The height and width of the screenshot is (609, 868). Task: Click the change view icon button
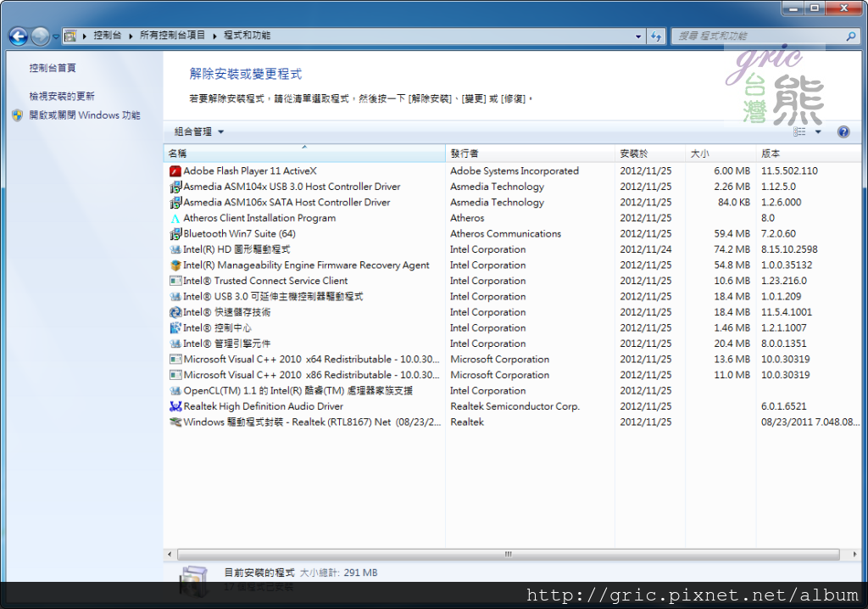click(799, 131)
